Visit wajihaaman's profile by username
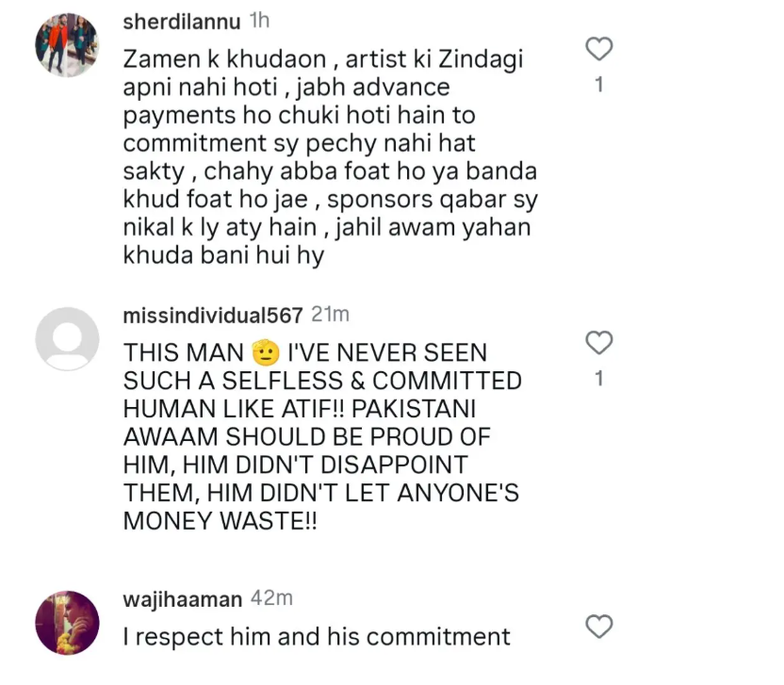Image resolution: width=784 pixels, height=685 pixels. point(183,598)
